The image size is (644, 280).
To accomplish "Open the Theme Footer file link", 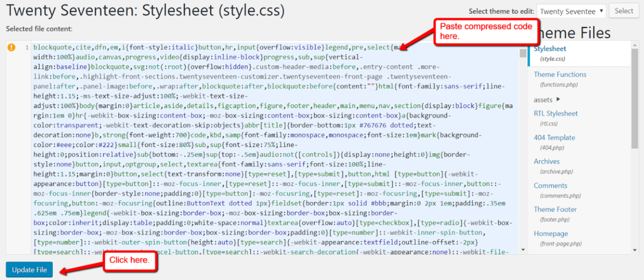I will 555,209.
